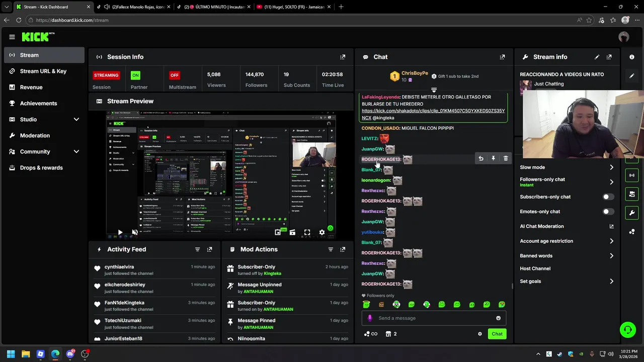Open the clock showing 10:21 PM
The image size is (644, 362).
(x=629, y=354)
